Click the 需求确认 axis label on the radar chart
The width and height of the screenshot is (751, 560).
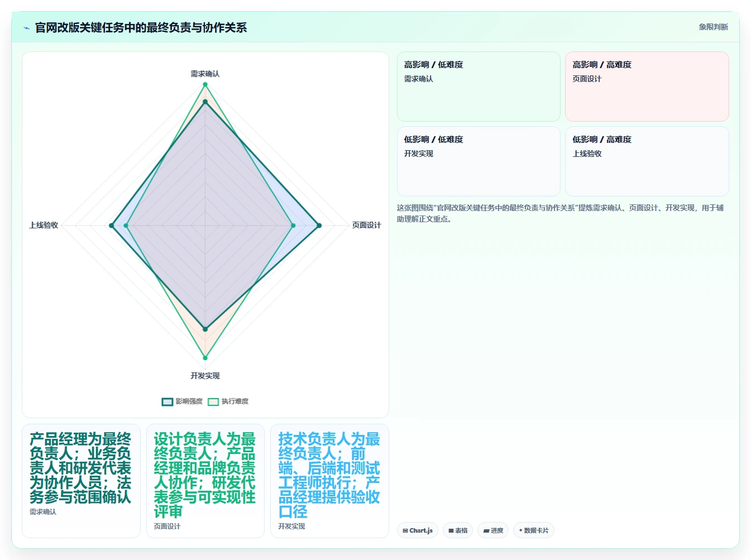205,74
